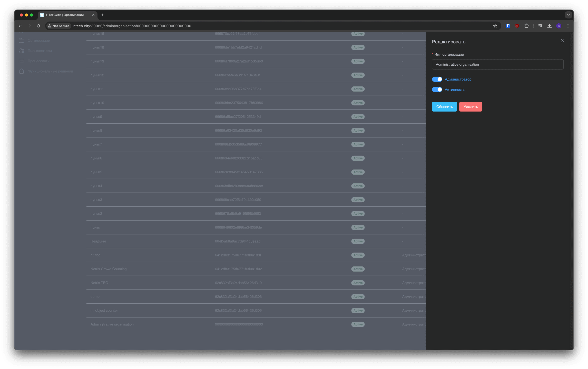
Task: Toggle the Активность switch off
Action: tap(437, 89)
